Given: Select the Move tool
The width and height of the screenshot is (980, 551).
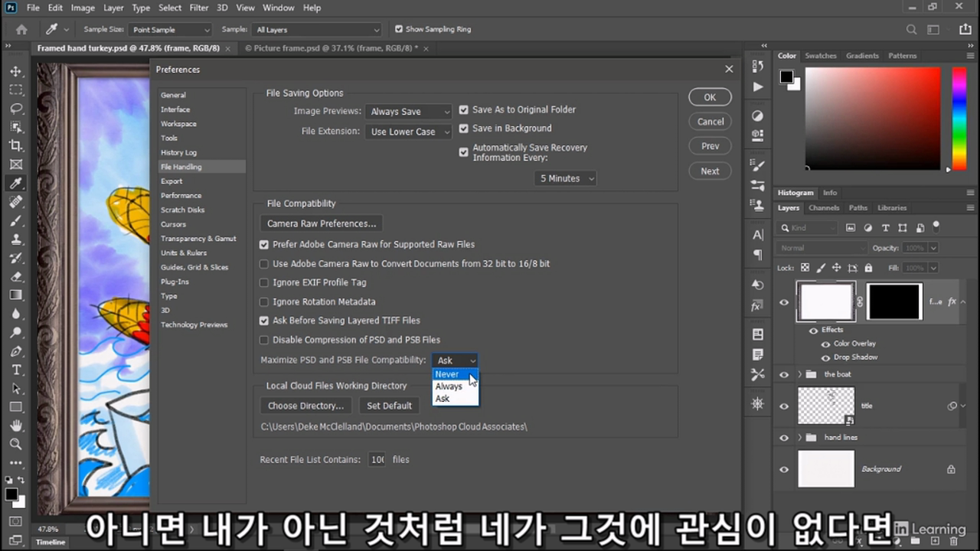Looking at the screenshot, I should pos(16,71).
